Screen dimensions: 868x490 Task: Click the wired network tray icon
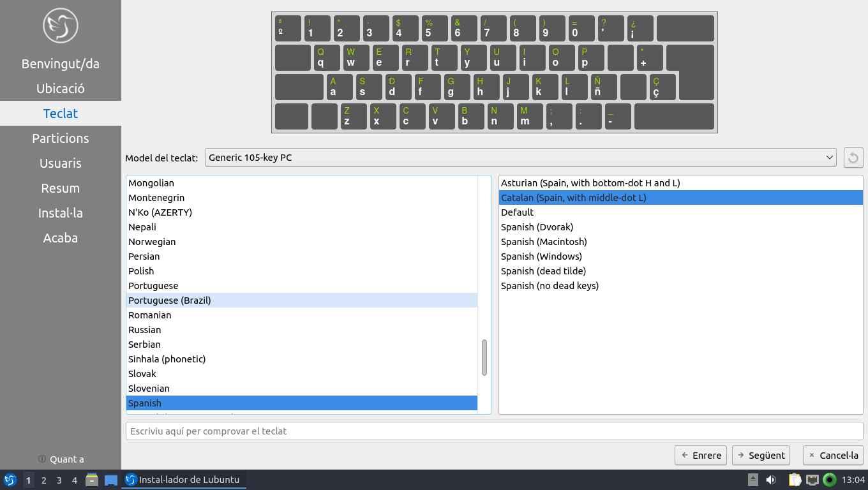click(x=812, y=480)
